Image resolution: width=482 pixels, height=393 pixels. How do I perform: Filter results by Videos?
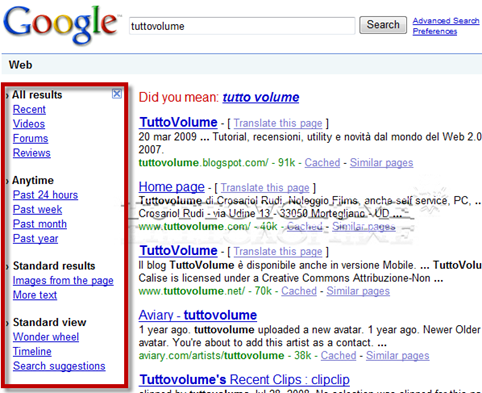pos(29,124)
